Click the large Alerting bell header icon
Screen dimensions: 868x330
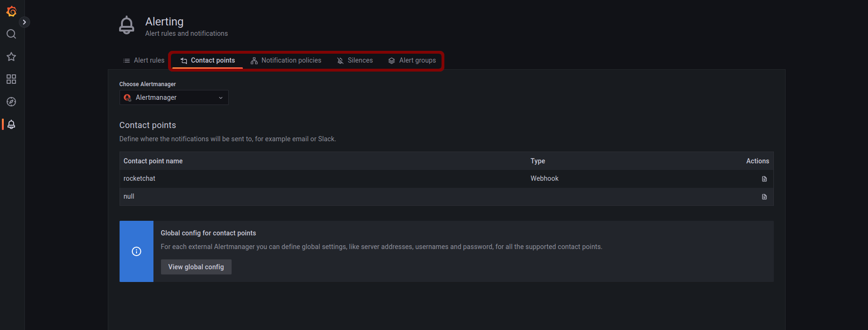coord(127,25)
